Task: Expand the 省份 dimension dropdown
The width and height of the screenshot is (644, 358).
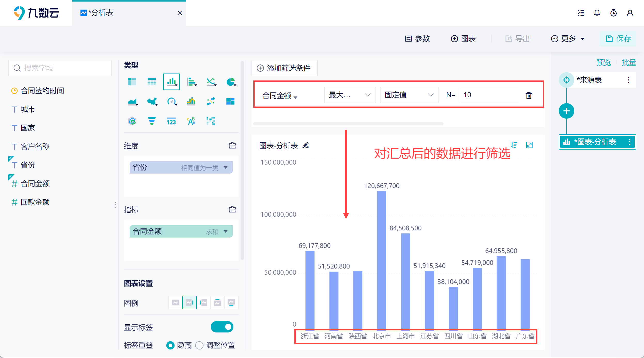Action: (226, 167)
